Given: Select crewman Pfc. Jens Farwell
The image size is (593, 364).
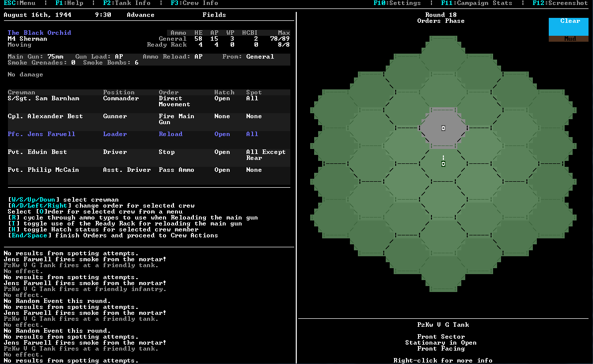Looking at the screenshot, I should click(41, 134).
